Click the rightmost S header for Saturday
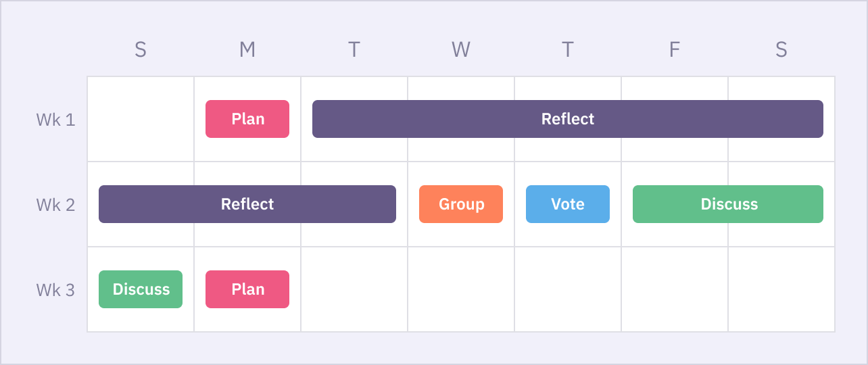Viewport: 868px width, 365px height. tap(781, 49)
